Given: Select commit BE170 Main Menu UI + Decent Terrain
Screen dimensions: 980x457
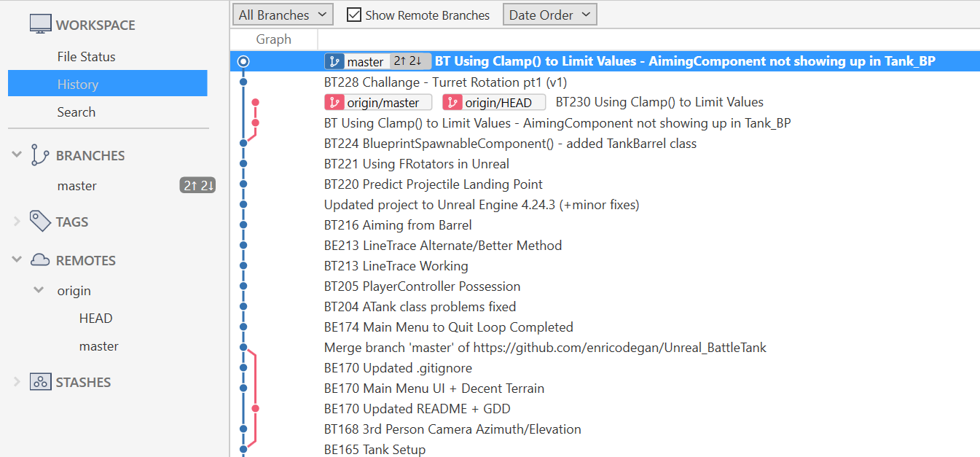Looking at the screenshot, I should [x=434, y=388].
